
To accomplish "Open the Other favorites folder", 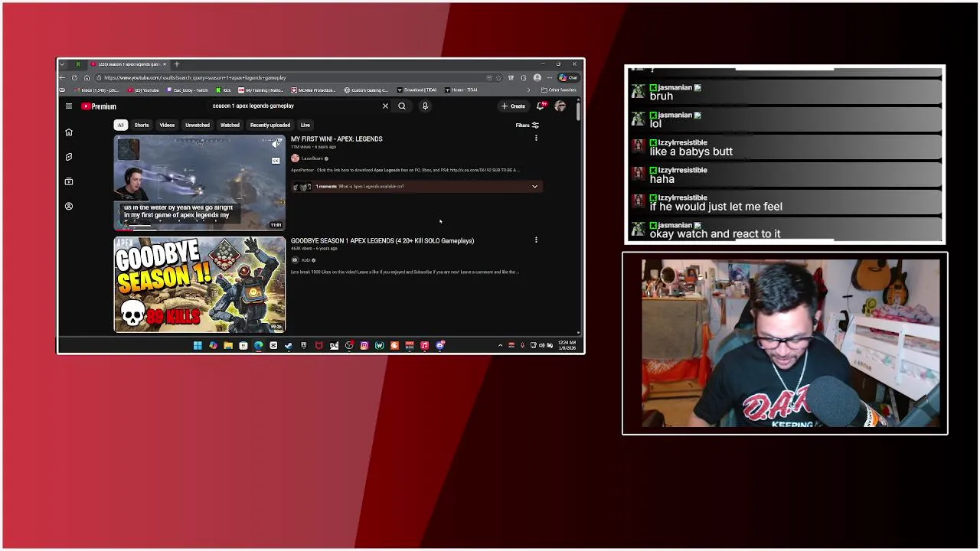I will tap(558, 90).
